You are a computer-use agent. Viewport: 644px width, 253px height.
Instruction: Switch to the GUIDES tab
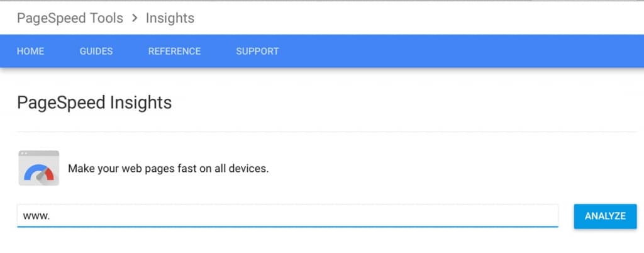pyautogui.click(x=96, y=52)
